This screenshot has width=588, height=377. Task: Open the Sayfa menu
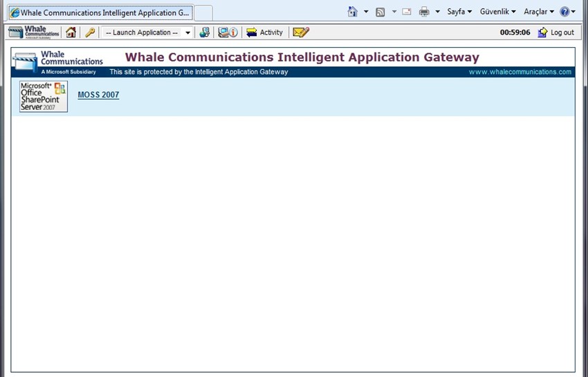click(x=459, y=12)
